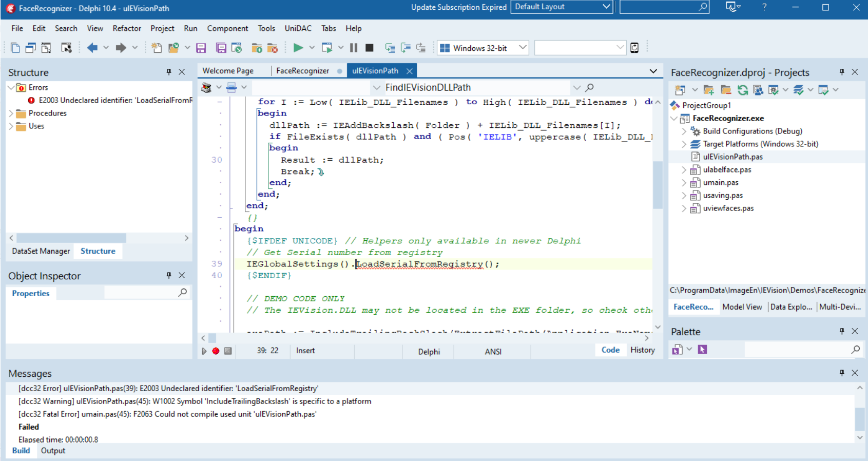Pin the Structure panel
Screen dimensions: 868x461
[169, 72]
